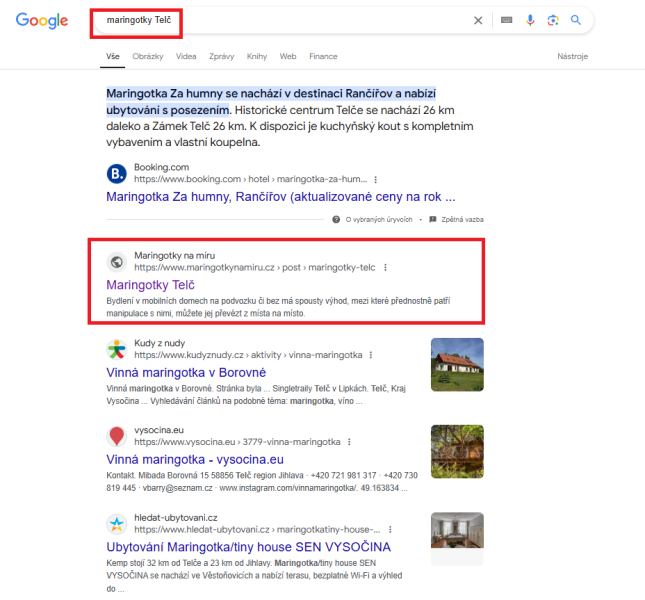Open Vinná maringotka - vysocina.eu link
The width and height of the screenshot is (645, 600).
[195, 459]
